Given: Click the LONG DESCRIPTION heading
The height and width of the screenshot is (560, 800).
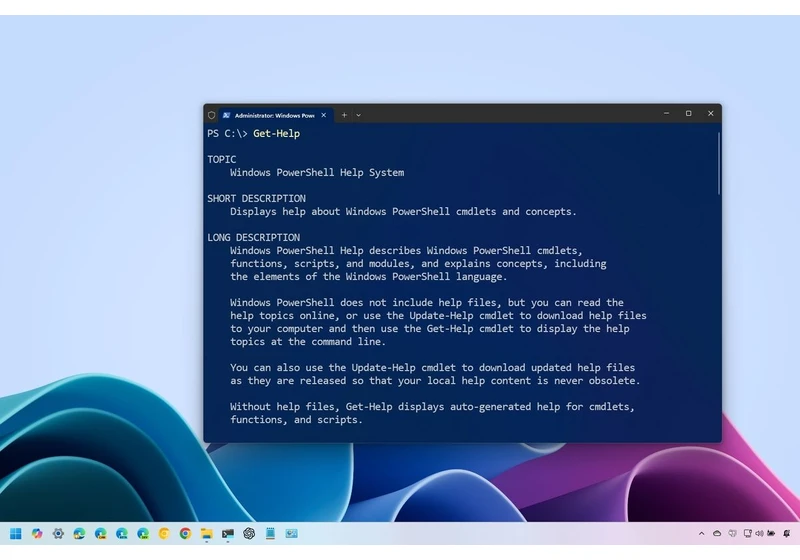Looking at the screenshot, I should (254, 238).
